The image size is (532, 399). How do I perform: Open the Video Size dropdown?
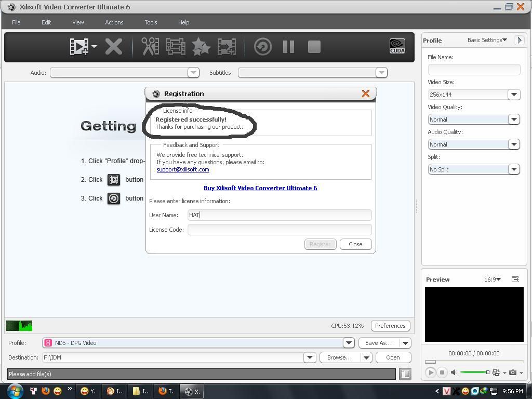point(514,95)
